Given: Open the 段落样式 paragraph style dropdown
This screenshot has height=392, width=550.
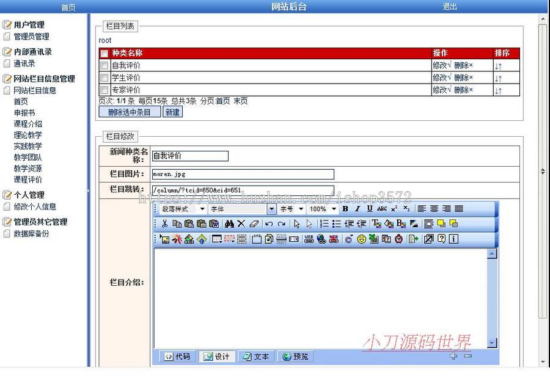Looking at the screenshot, I should 183,209.
